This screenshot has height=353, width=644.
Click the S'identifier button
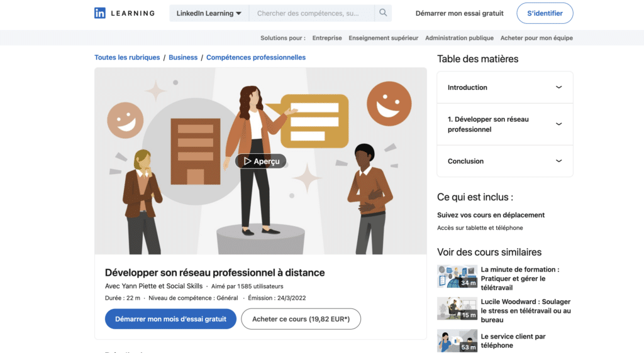coord(545,13)
